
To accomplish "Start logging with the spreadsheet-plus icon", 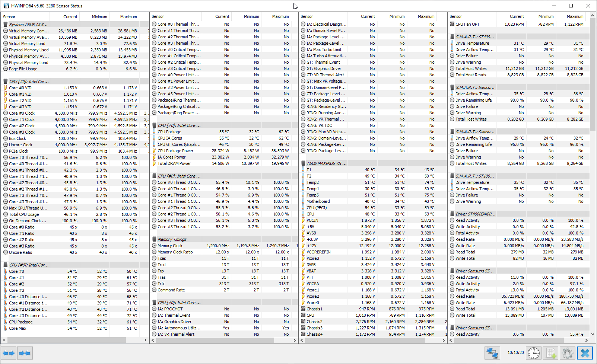I will [x=550, y=353].
